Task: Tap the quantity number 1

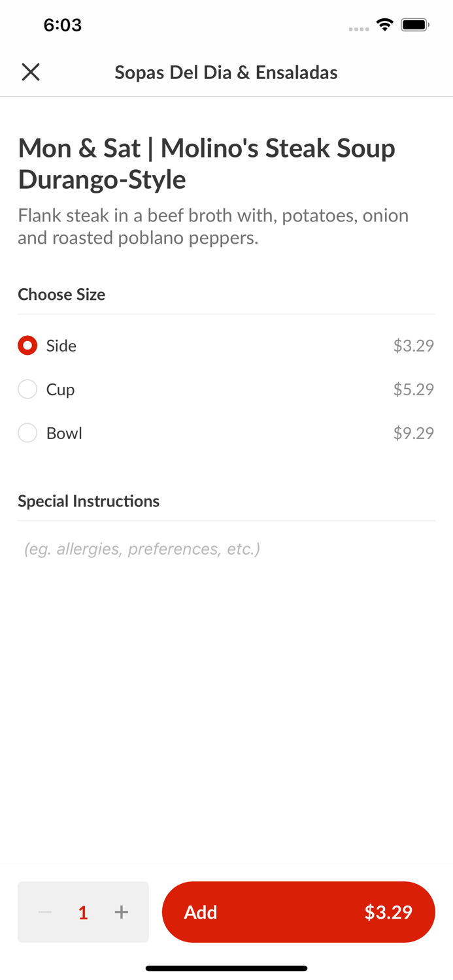Action: point(83,912)
